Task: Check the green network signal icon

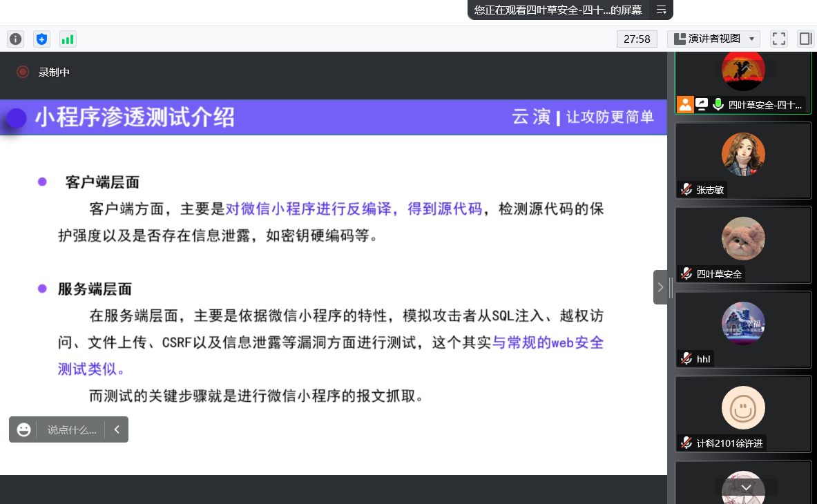Action: coord(67,39)
